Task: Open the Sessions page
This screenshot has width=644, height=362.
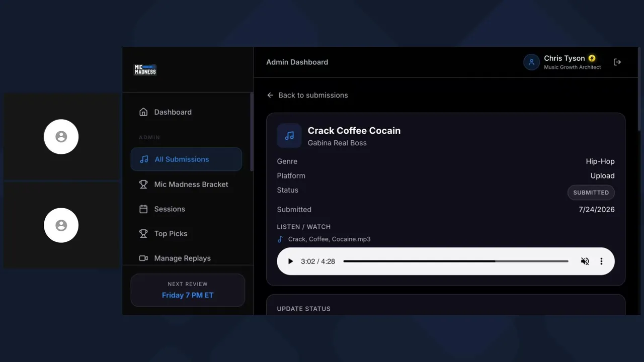Action: pos(186,209)
